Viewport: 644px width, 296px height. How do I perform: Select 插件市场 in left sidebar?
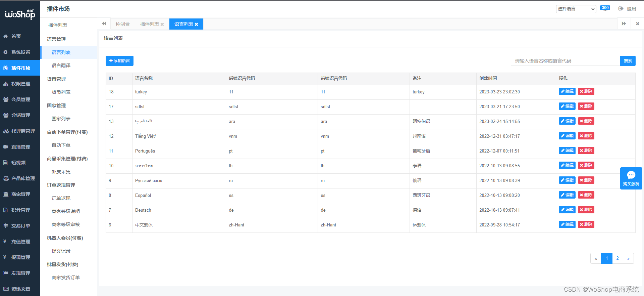tap(20, 68)
